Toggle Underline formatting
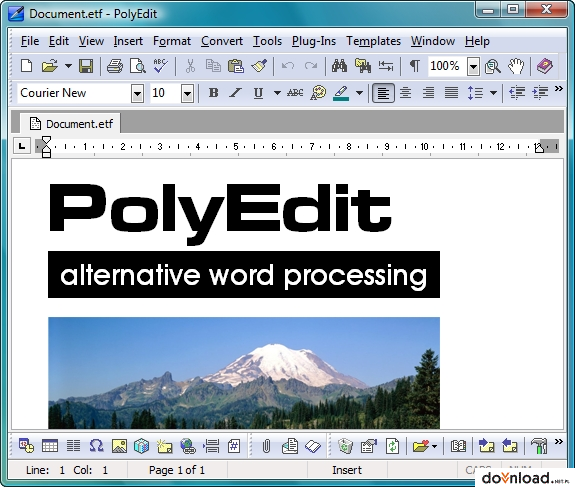Screen dimensions: 575x487 click(x=258, y=93)
